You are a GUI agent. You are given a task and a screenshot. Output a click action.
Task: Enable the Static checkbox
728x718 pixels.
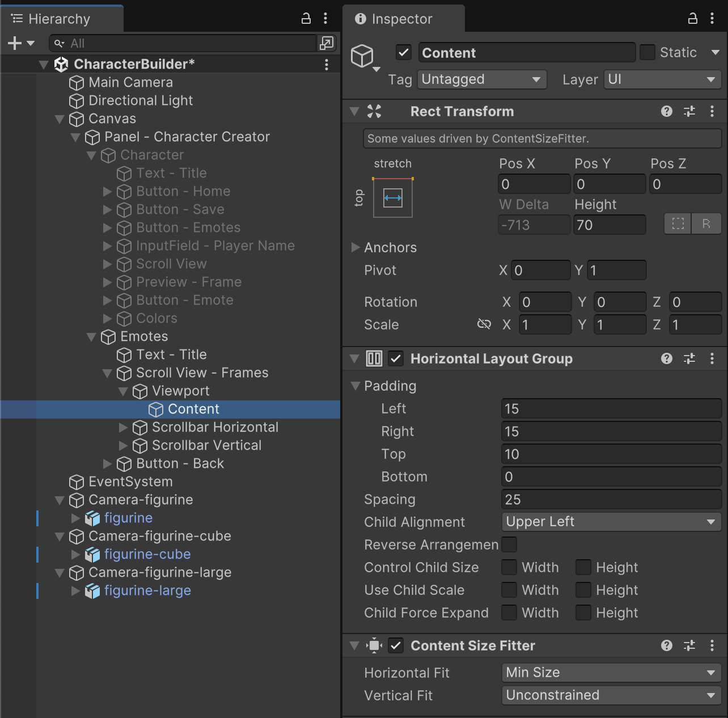tap(647, 53)
